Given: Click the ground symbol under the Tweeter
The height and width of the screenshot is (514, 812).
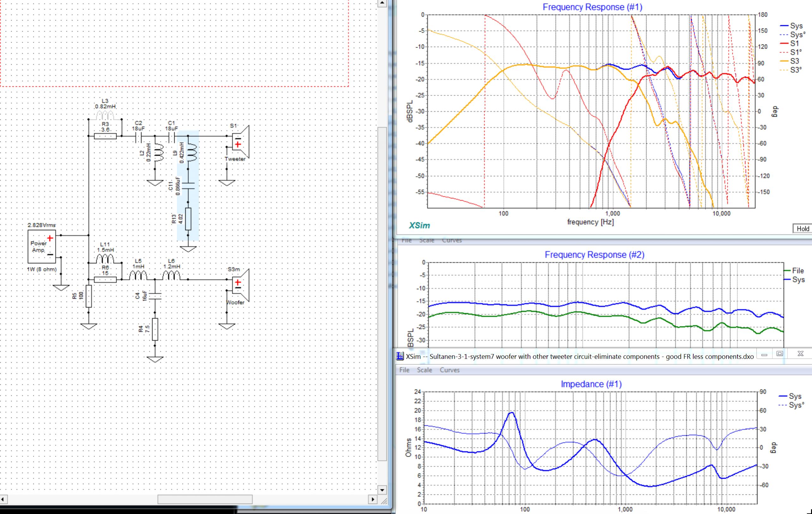Looking at the screenshot, I should click(x=226, y=183).
